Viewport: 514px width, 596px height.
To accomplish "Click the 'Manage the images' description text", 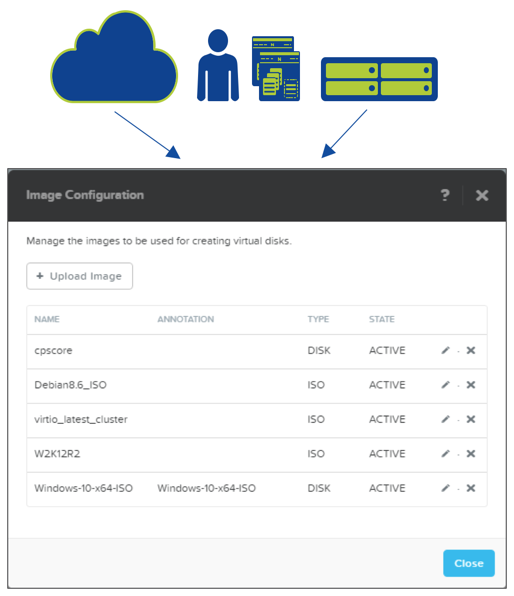I will (159, 241).
